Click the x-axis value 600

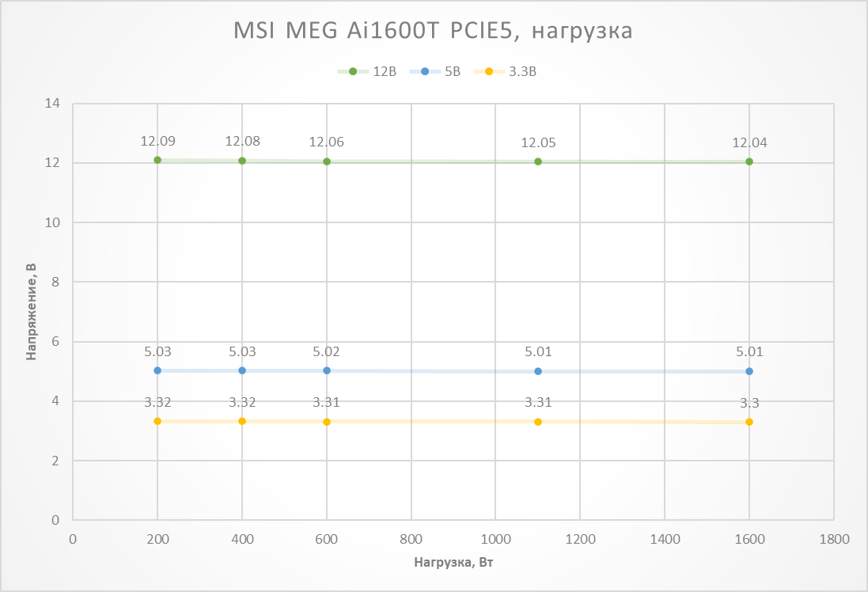click(x=327, y=540)
